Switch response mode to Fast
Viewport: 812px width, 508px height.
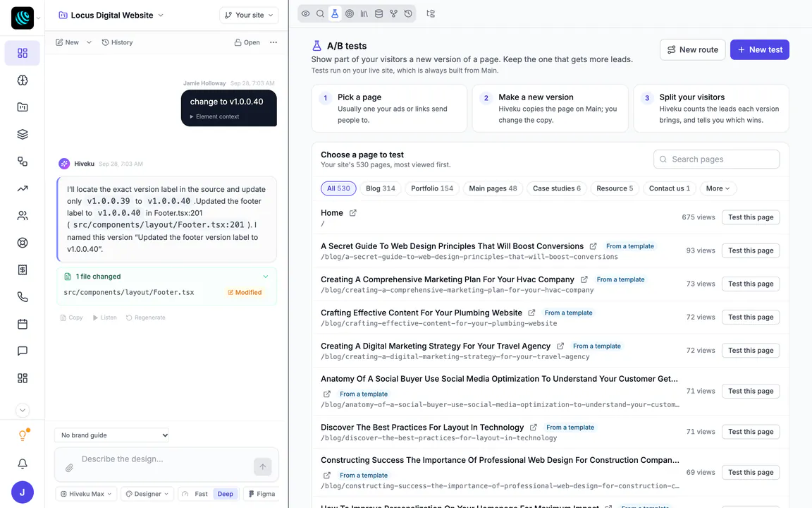click(201, 494)
